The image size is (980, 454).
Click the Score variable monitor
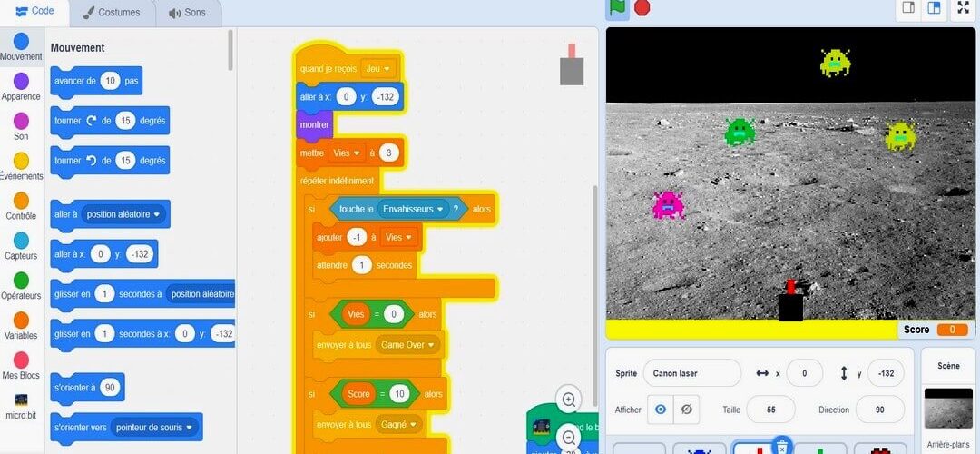click(936, 330)
